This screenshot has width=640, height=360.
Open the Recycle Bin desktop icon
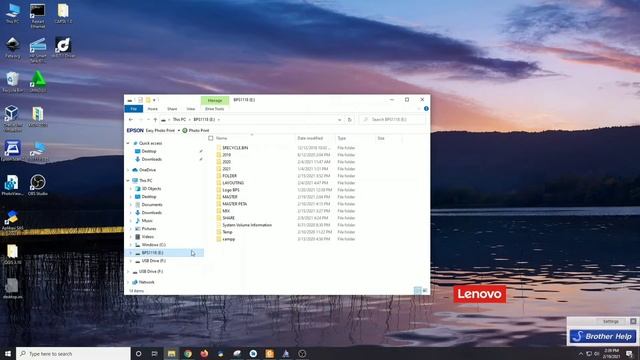[x=13, y=82]
